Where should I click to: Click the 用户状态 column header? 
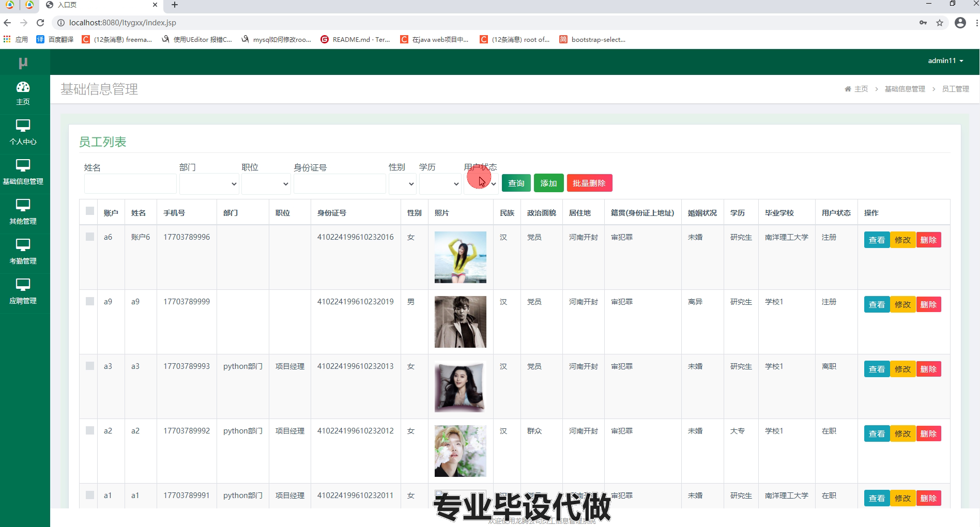coord(836,213)
